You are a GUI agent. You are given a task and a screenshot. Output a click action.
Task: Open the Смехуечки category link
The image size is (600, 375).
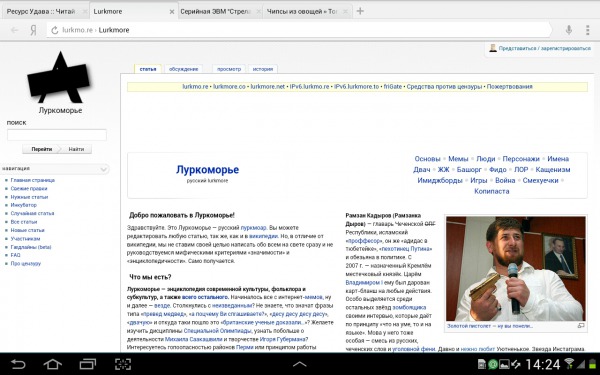click(x=540, y=180)
